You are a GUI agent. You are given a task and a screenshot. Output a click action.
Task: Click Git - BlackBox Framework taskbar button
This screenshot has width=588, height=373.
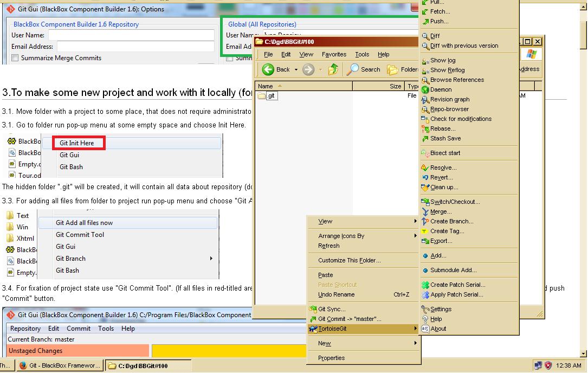(x=60, y=365)
